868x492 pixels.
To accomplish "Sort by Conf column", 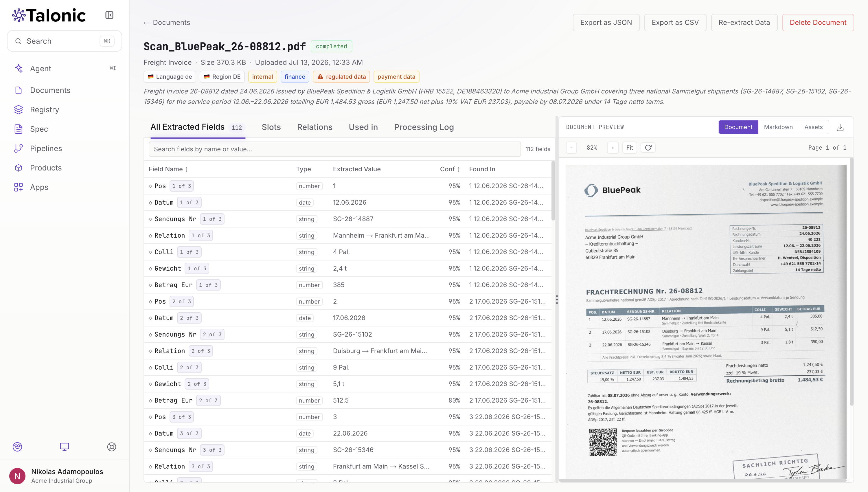I will tap(450, 169).
